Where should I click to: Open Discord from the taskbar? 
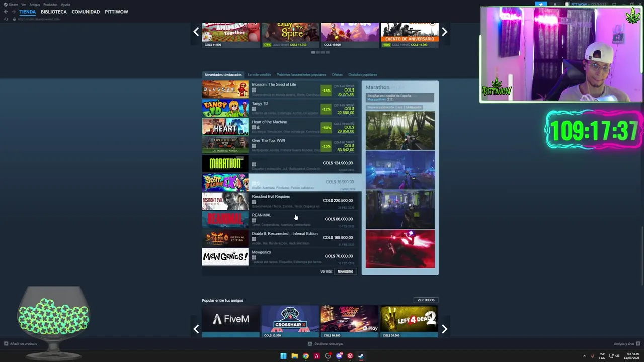click(x=339, y=356)
